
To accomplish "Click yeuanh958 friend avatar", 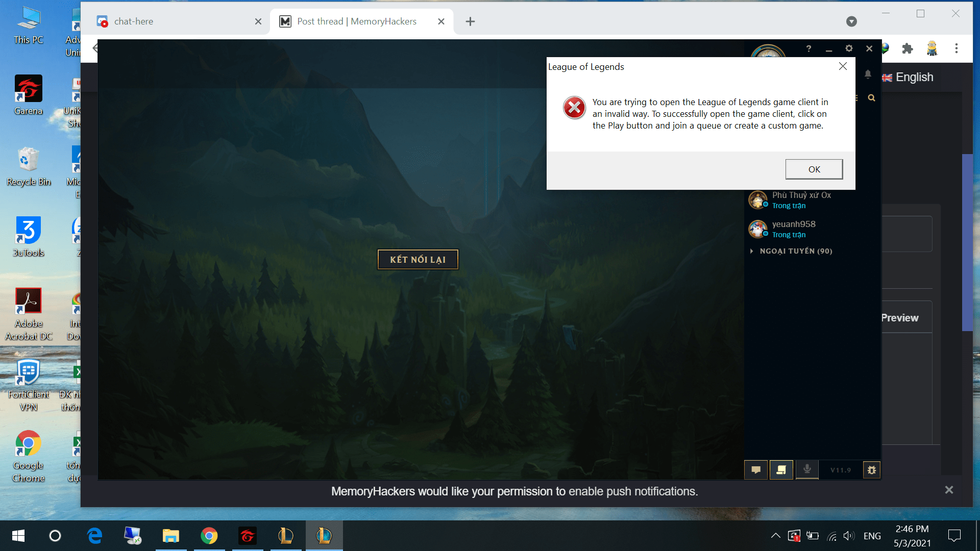I will click(758, 229).
